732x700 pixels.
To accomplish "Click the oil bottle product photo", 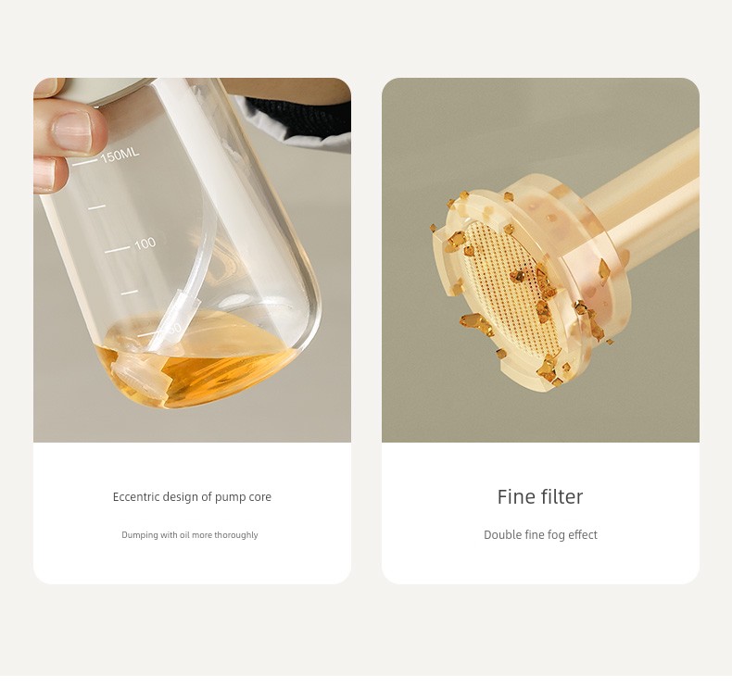I will point(192,260).
